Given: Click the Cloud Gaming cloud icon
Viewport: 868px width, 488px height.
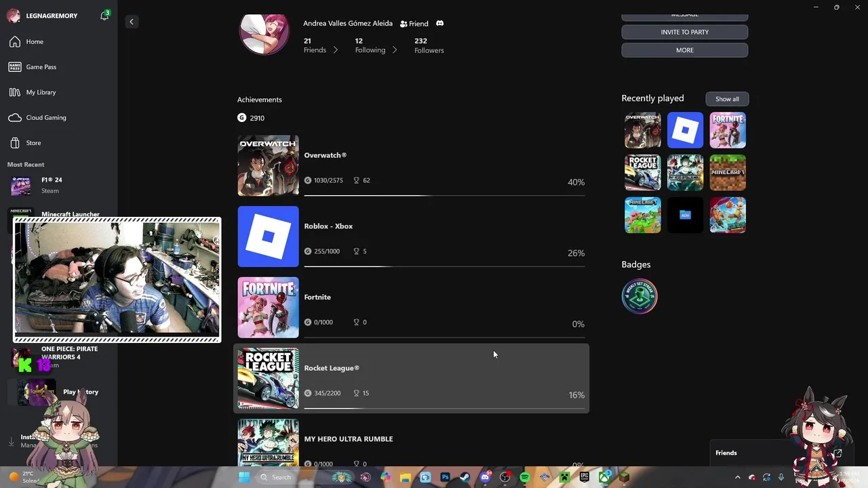Looking at the screenshot, I should pyautogui.click(x=15, y=117).
